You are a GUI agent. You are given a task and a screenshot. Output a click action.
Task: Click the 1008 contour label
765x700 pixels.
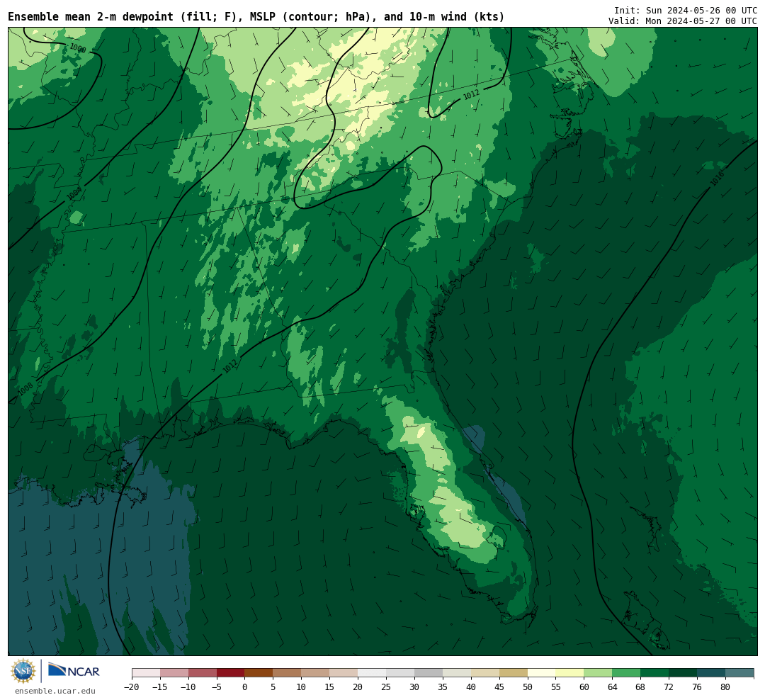coord(25,388)
